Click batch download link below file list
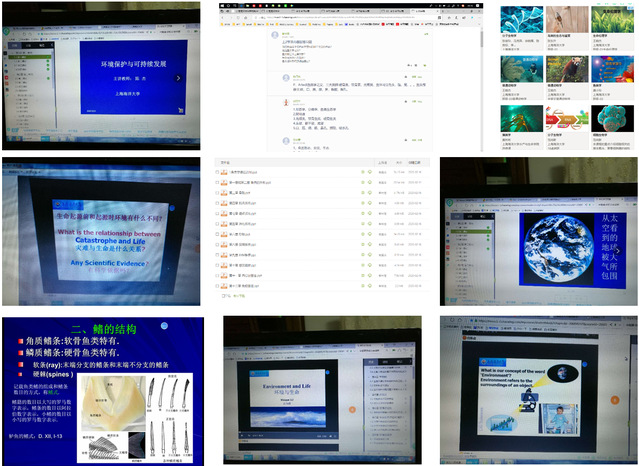Screen dimensions: 639x466 click(x=240, y=297)
